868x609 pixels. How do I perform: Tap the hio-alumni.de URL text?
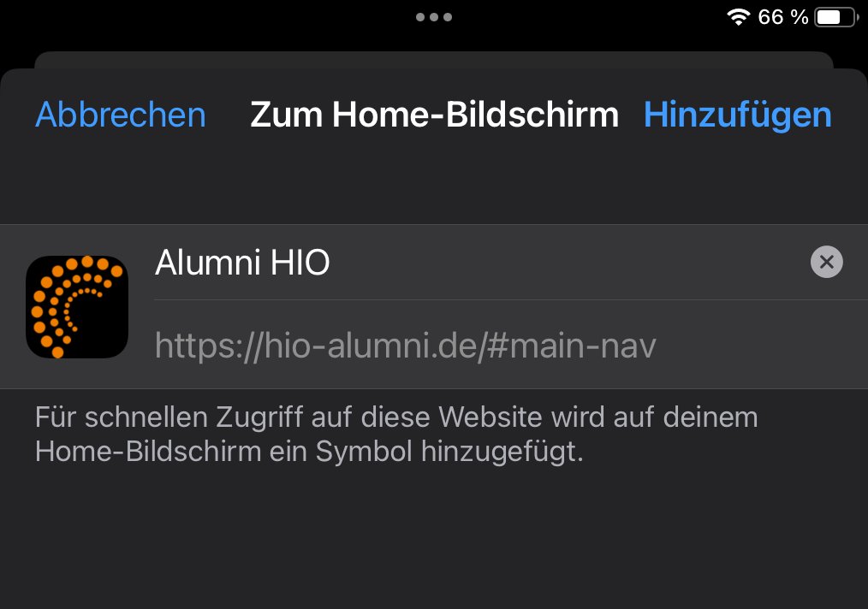click(405, 346)
